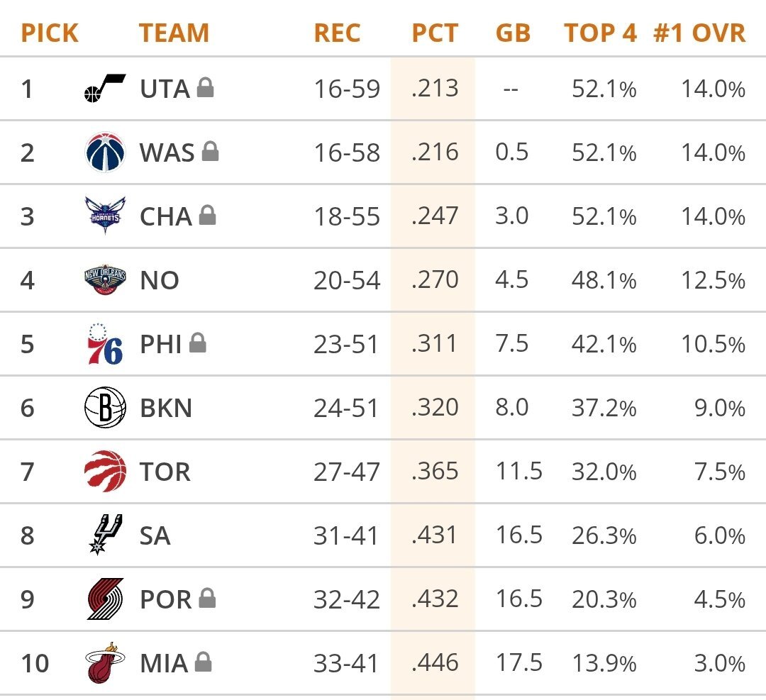Click the highlighted .213 PCT cell
Viewport: 766px width, 700px height.
click(434, 89)
